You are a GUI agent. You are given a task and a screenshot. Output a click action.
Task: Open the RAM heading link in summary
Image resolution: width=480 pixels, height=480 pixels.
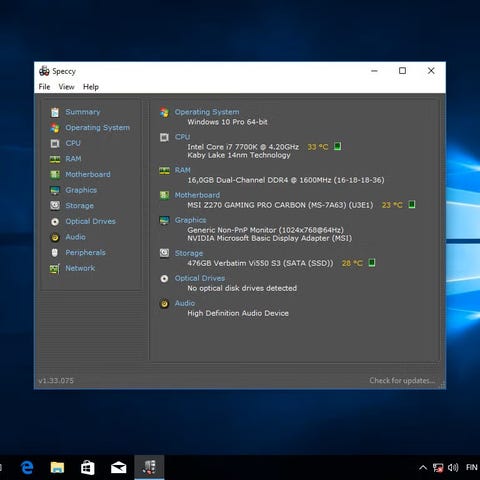point(183,170)
